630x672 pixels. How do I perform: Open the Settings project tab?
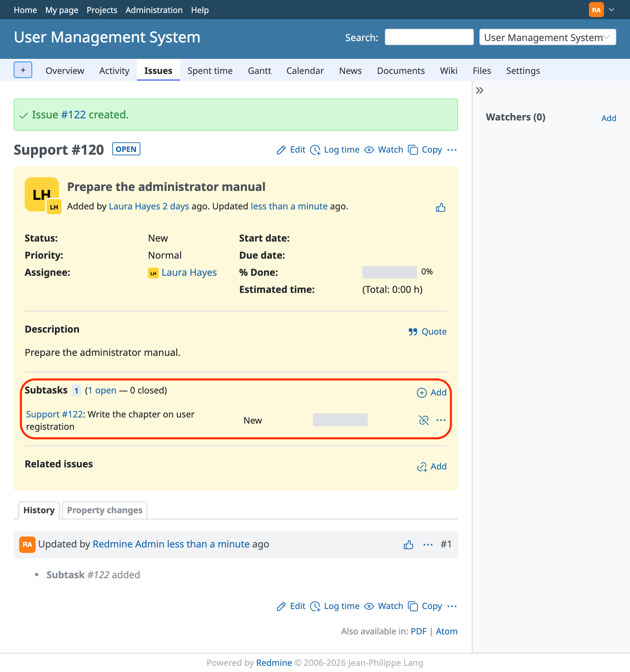pyautogui.click(x=523, y=70)
